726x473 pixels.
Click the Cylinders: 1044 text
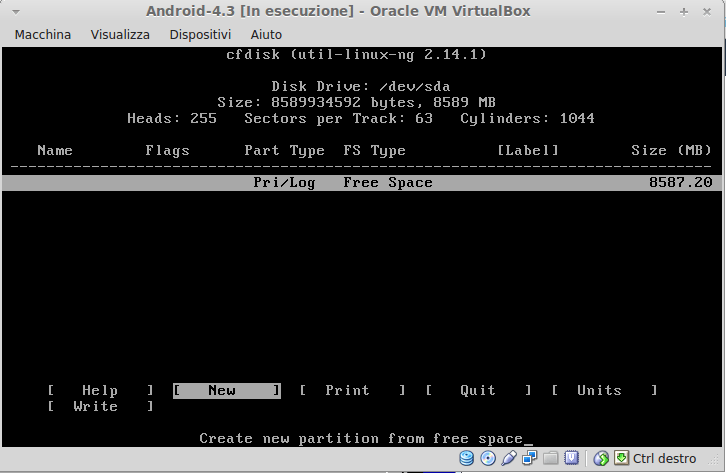pyautogui.click(x=527, y=118)
